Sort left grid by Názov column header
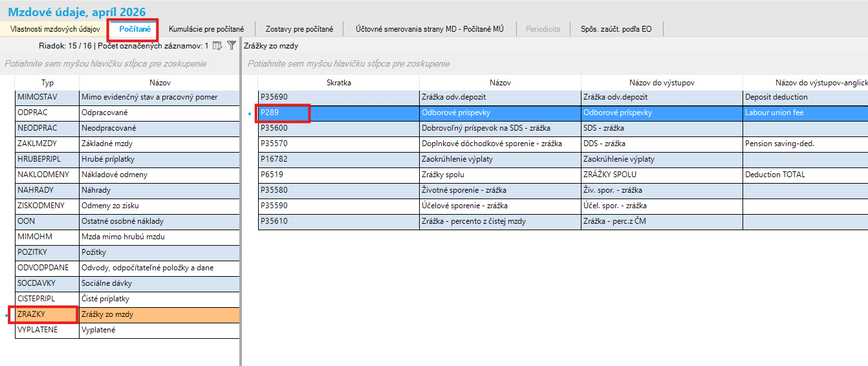Image resolution: width=868 pixels, height=366 pixels. (160, 83)
